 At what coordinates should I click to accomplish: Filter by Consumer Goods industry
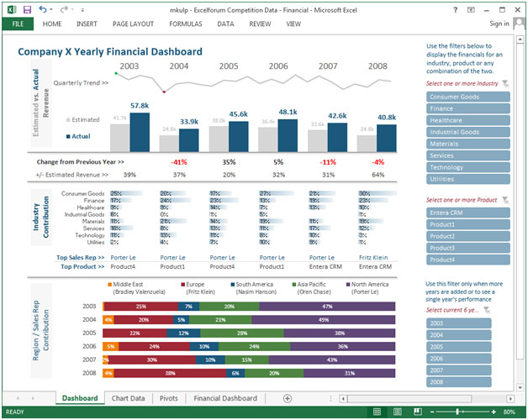pyautogui.click(x=468, y=97)
